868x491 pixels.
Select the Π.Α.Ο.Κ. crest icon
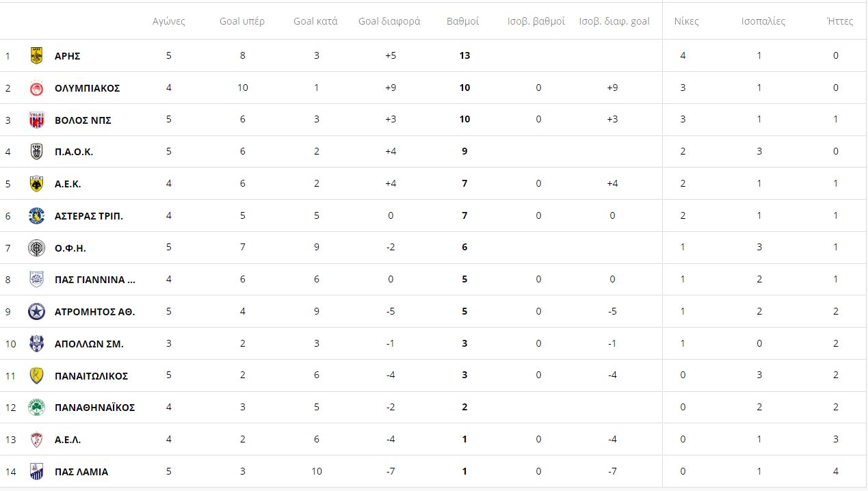tap(37, 152)
